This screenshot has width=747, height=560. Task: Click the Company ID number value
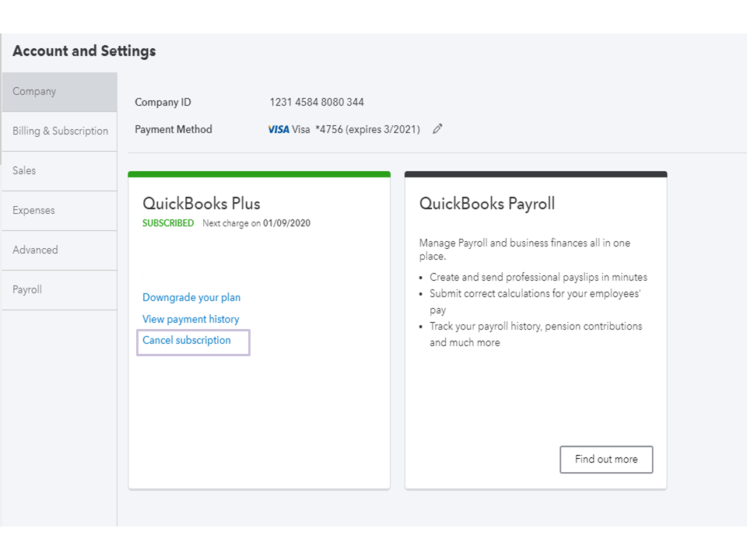317,102
